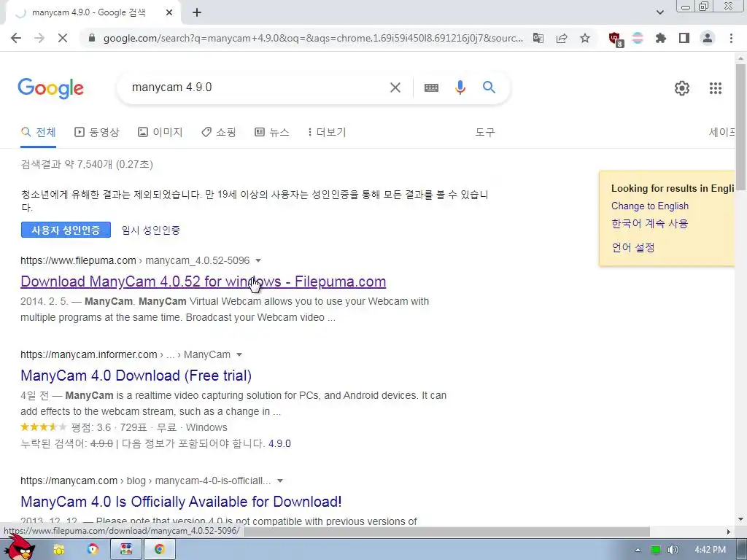Click the Angry Birds start icon

(20, 548)
